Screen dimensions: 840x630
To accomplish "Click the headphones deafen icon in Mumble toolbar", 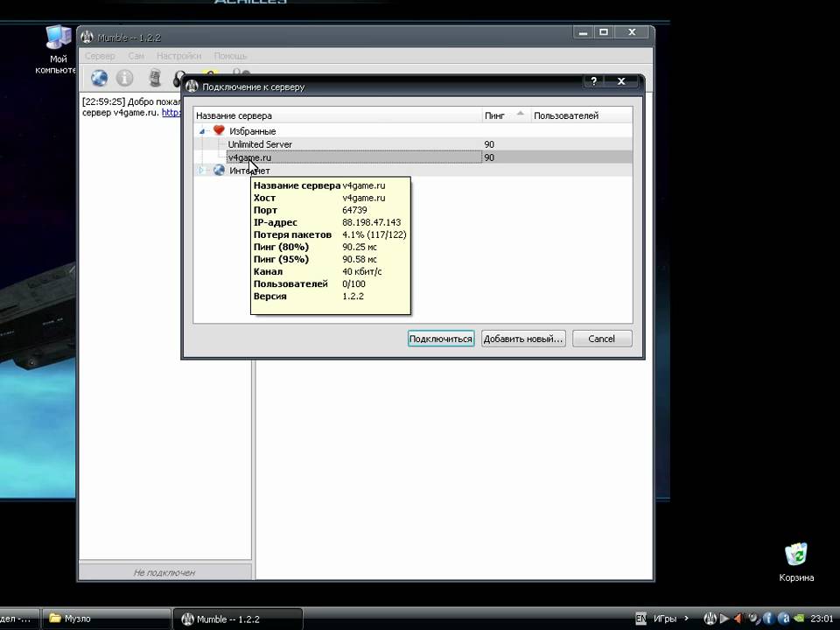I will pos(178,79).
